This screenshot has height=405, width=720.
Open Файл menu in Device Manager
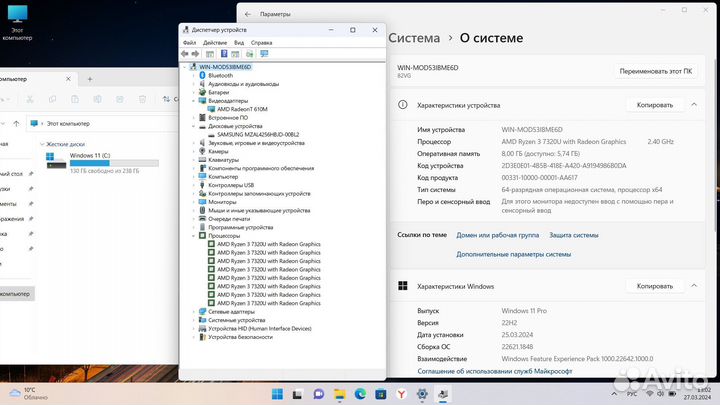tap(190, 43)
